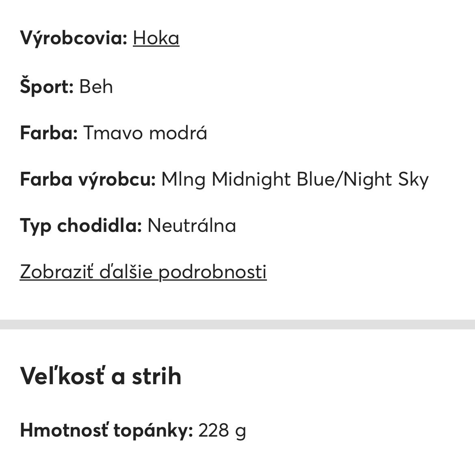Select the Šport value "Beh"
The height and width of the screenshot is (476, 475).
click(x=96, y=86)
